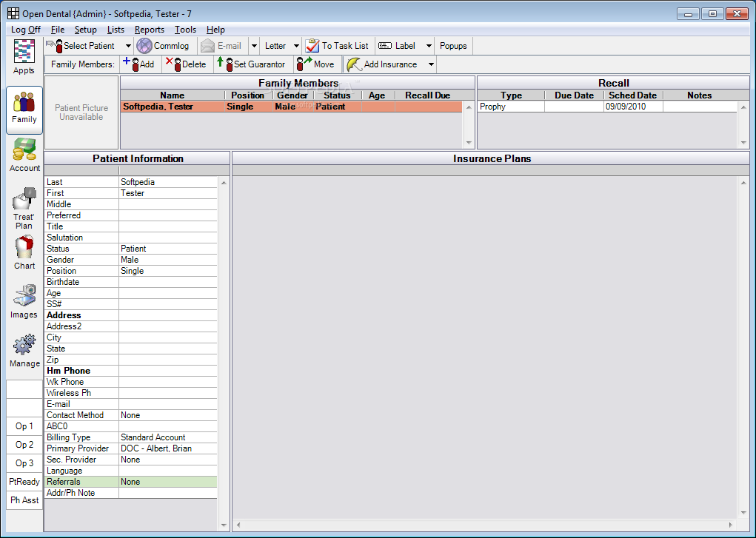Expand the E-mail dropdown arrow
The width and height of the screenshot is (756, 538).
(x=254, y=46)
